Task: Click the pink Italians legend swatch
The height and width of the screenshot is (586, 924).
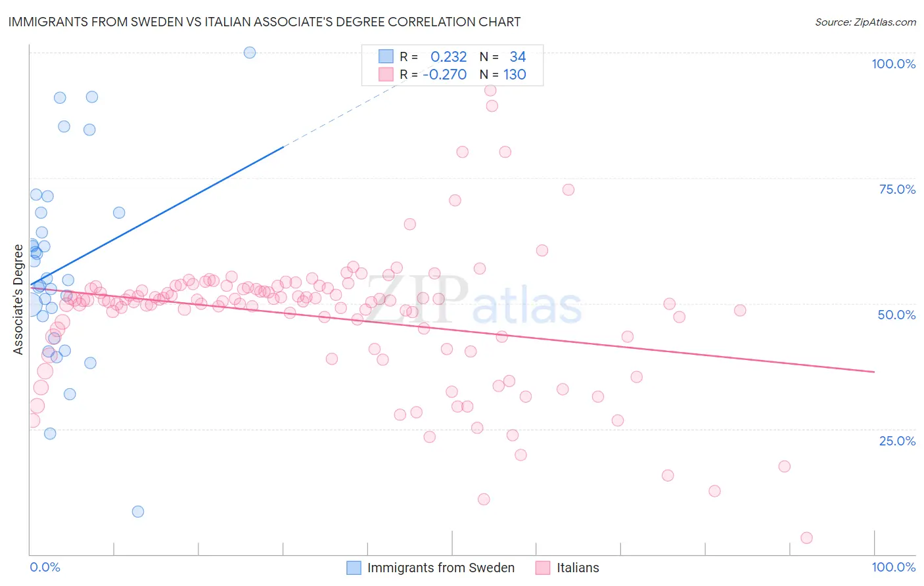Action: click(543, 568)
